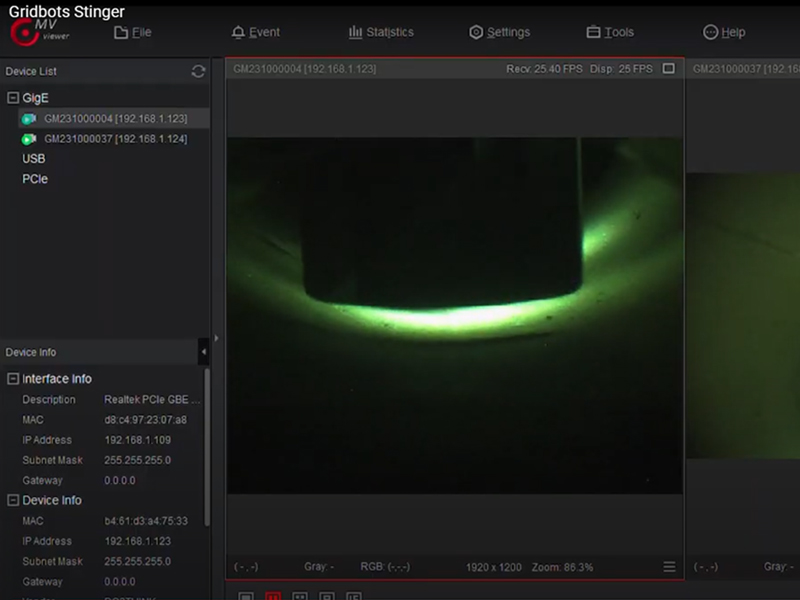Click camera icon for GM231000037 device
800x600 pixels.
29,139
